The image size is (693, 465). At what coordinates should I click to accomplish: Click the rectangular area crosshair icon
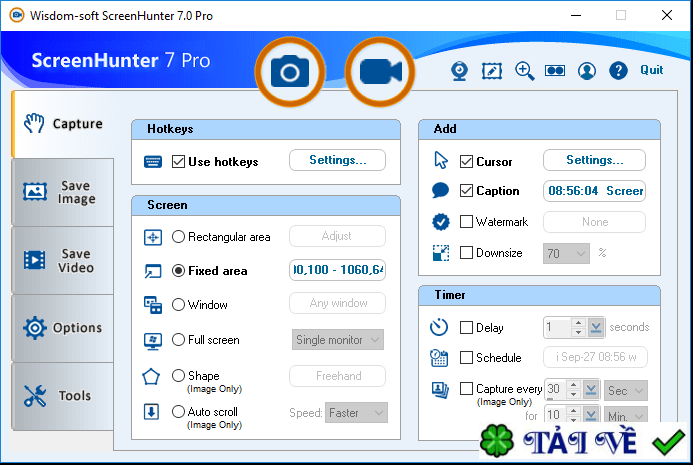pyautogui.click(x=153, y=237)
